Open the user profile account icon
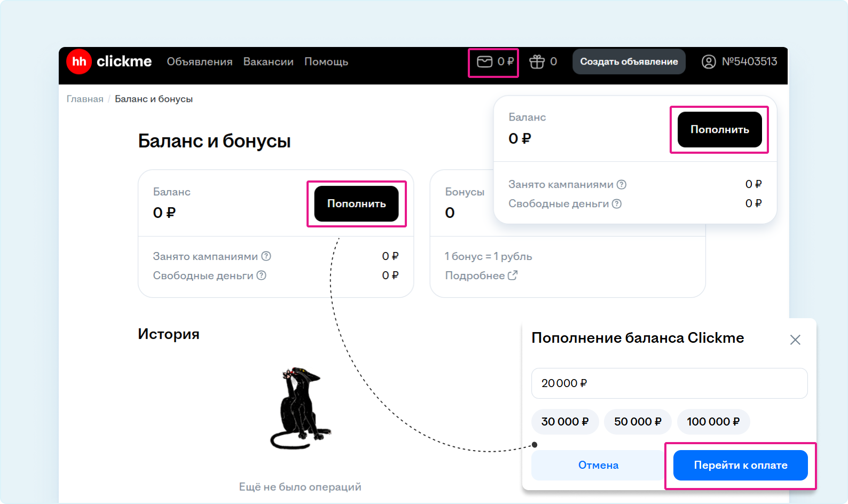This screenshot has height=504, width=848. [708, 62]
